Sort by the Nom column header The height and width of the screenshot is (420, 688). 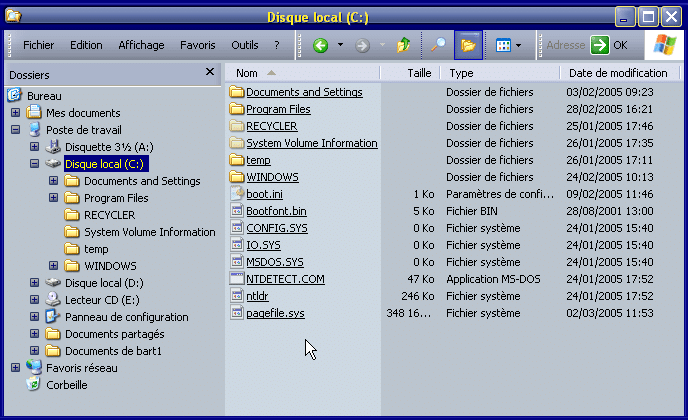point(302,73)
